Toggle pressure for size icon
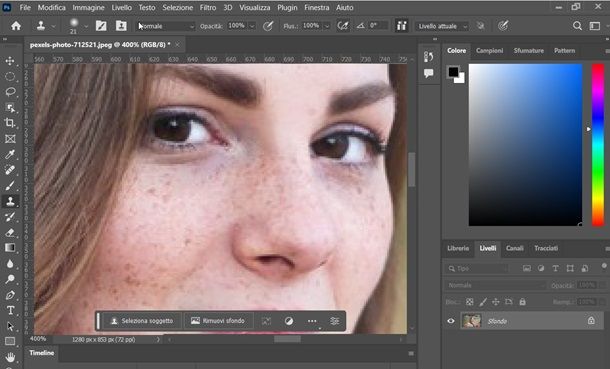The image size is (610, 369). (x=503, y=26)
